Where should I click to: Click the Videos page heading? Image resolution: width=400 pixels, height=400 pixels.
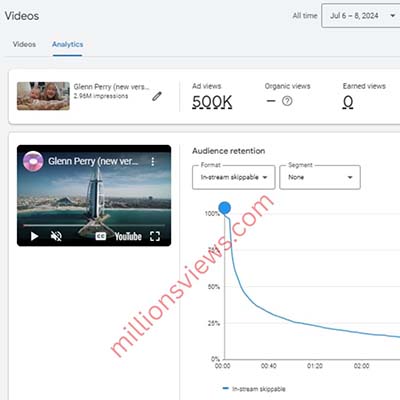click(22, 16)
